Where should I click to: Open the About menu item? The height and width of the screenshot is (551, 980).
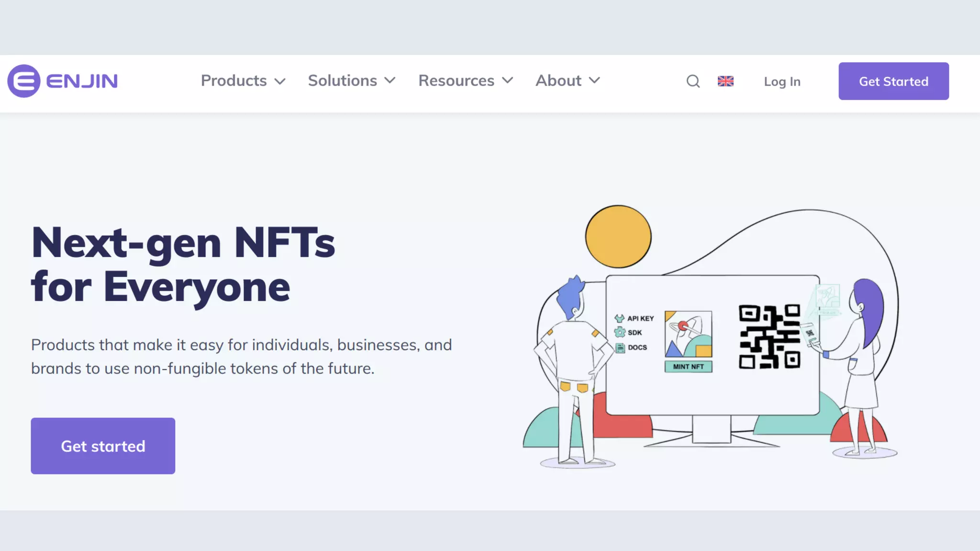[x=558, y=80]
